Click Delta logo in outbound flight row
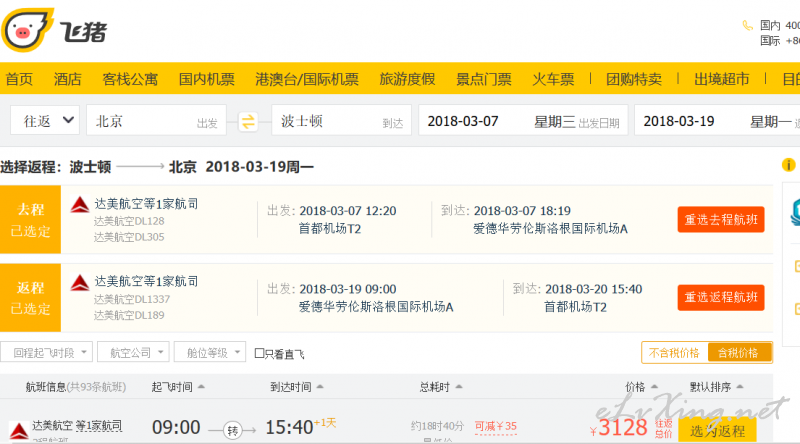This screenshot has width=800, height=444. pyautogui.click(x=80, y=205)
